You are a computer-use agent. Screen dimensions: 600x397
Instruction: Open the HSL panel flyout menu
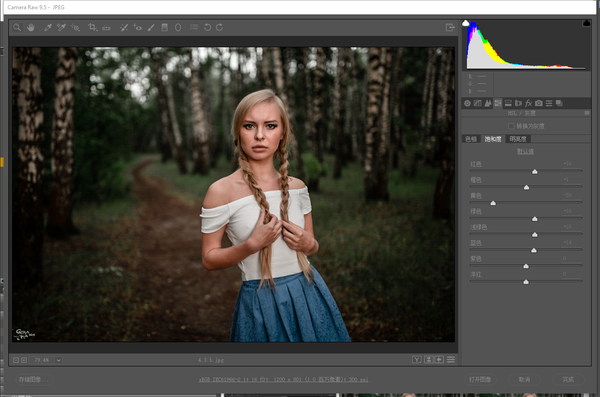point(587,113)
